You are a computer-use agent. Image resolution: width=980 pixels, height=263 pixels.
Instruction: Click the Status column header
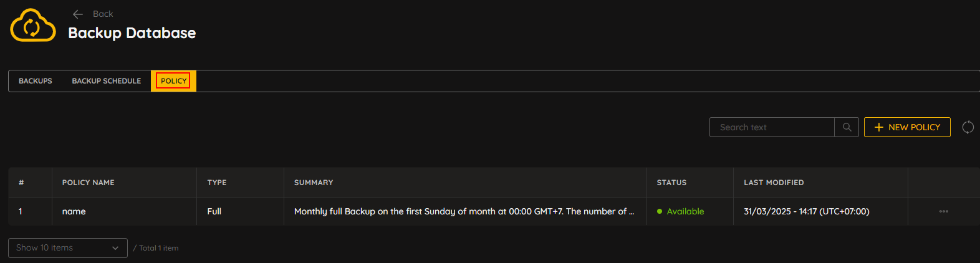tap(671, 183)
